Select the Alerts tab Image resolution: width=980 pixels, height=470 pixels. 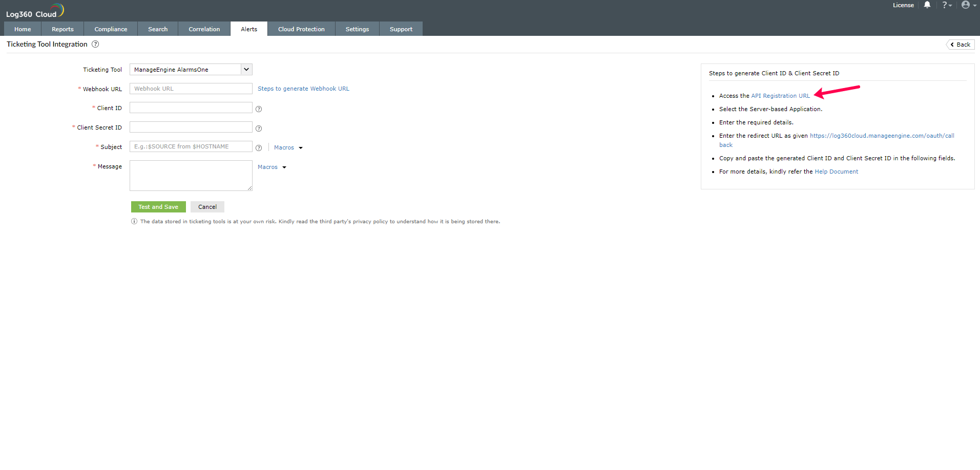(x=249, y=29)
